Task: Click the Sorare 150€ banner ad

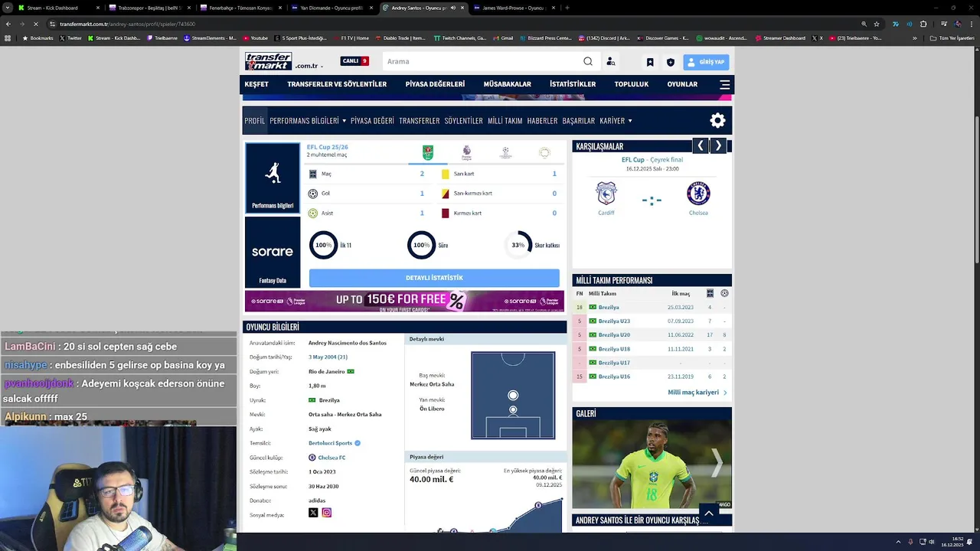Action: [404, 301]
